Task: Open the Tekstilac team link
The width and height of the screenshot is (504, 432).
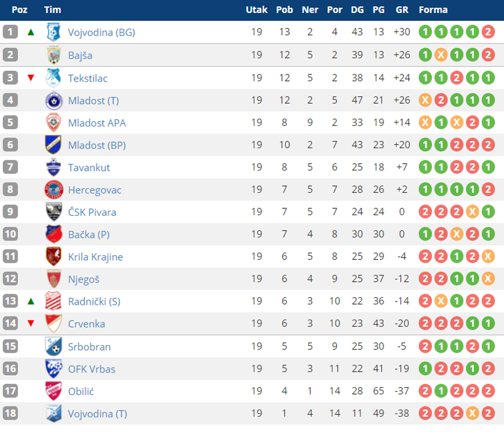Action: (x=87, y=78)
